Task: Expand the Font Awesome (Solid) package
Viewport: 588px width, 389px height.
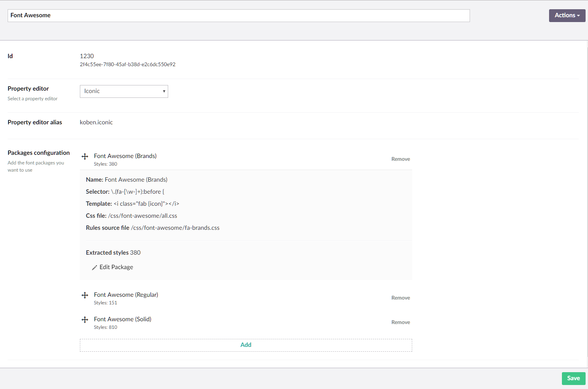Action: coord(122,319)
